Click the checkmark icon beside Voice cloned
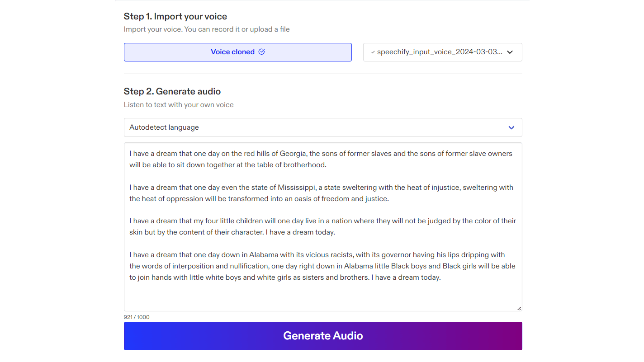Viewport: 644px width, 362px height. click(261, 52)
